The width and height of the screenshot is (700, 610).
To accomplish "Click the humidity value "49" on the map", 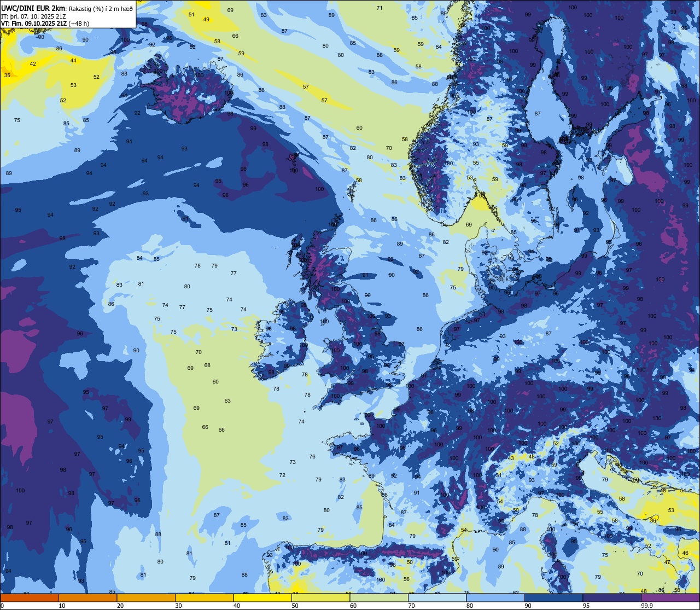I will (x=206, y=19).
